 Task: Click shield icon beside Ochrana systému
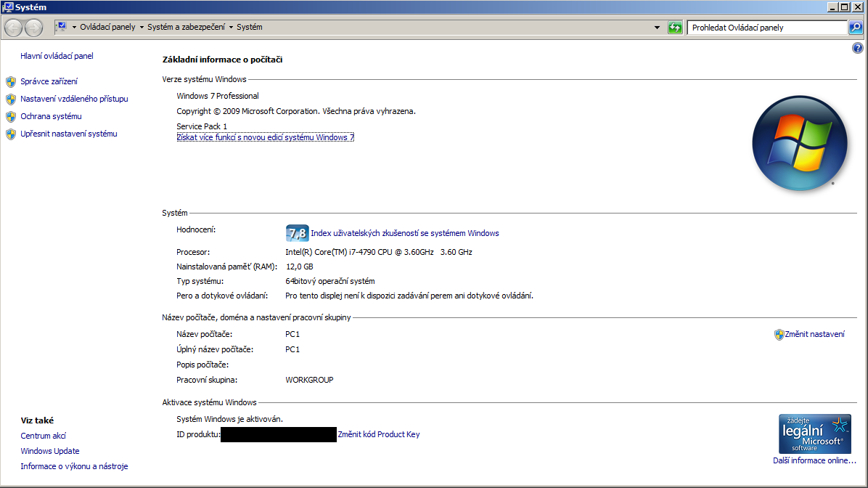tap(11, 117)
